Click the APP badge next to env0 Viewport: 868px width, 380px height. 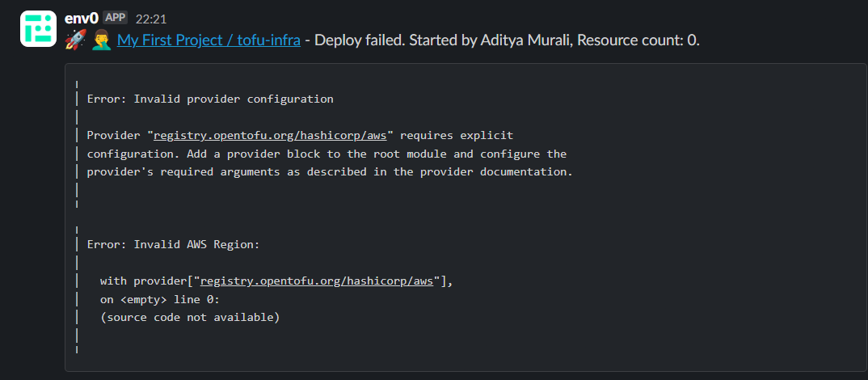[x=115, y=18]
